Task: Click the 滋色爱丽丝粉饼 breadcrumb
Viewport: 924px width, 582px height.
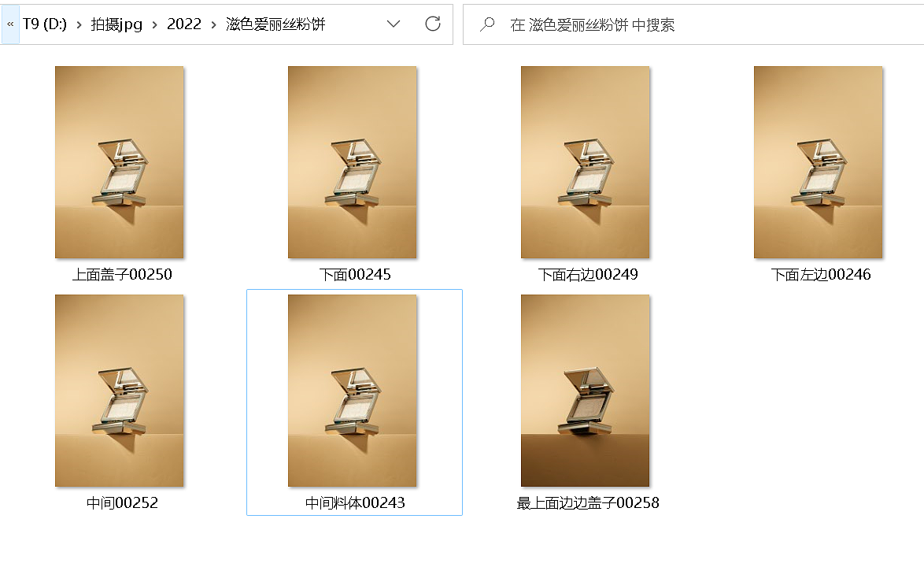Action: (x=275, y=24)
